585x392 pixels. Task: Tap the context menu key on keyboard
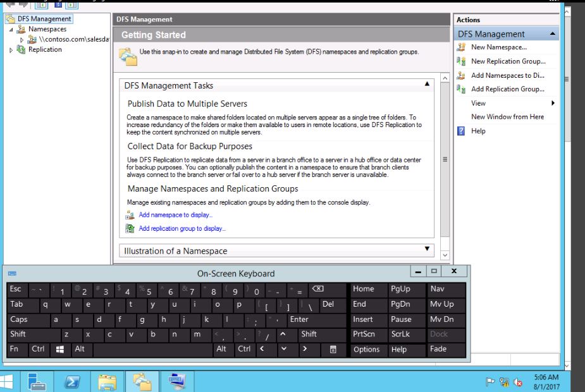333,350
